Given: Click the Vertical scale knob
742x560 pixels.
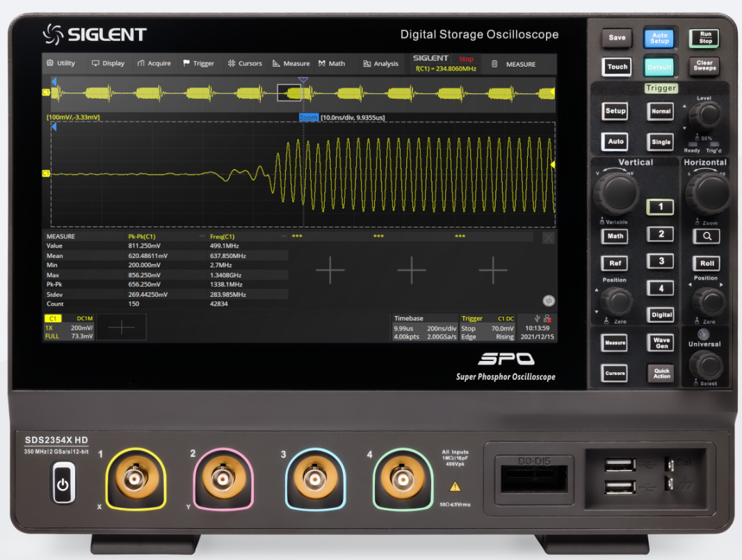Looking at the screenshot, I should tap(615, 193).
